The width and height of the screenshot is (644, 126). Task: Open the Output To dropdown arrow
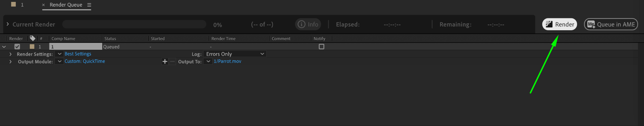208,61
